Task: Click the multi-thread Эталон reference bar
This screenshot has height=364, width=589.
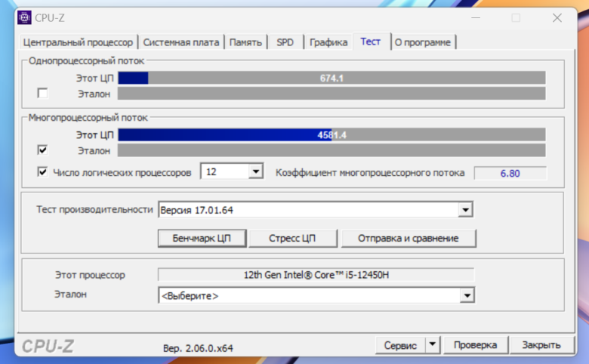Action: click(332, 150)
